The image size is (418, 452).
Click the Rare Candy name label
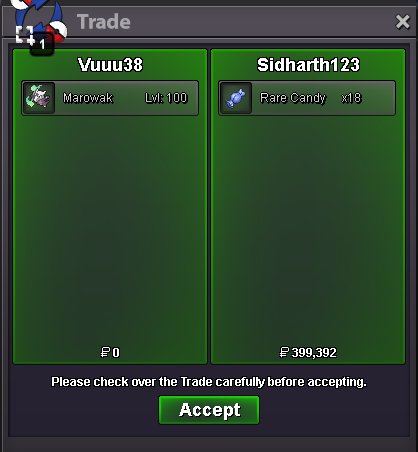click(x=293, y=98)
